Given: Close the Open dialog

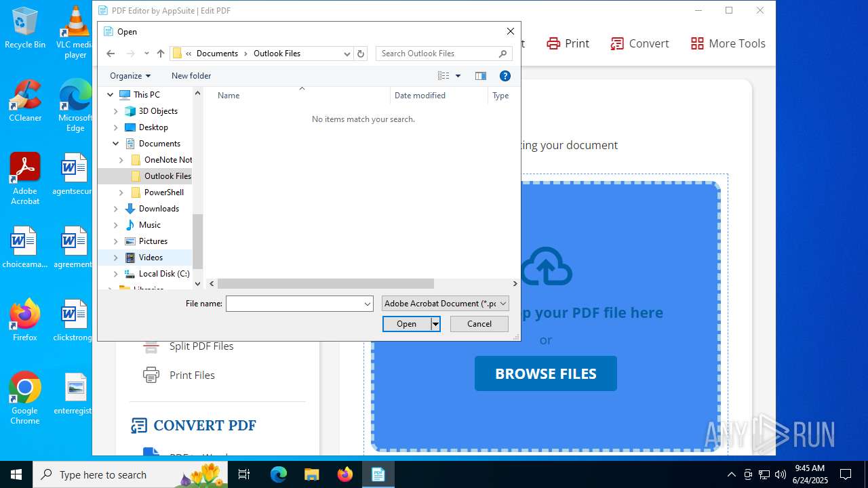Looking at the screenshot, I should (x=511, y=31).
